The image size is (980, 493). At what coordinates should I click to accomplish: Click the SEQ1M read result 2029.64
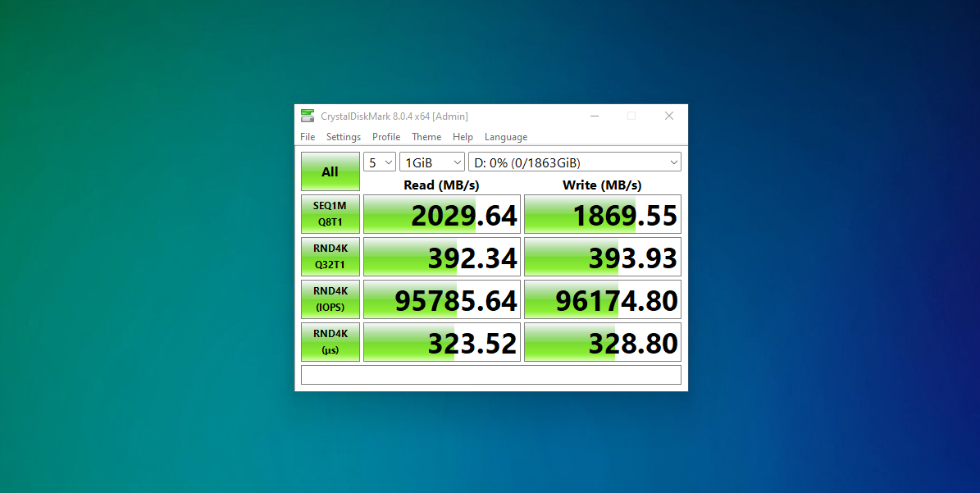(442, 214)
